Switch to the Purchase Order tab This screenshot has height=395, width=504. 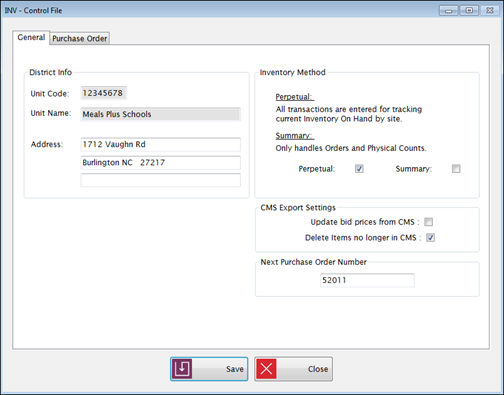pos(80,38)
